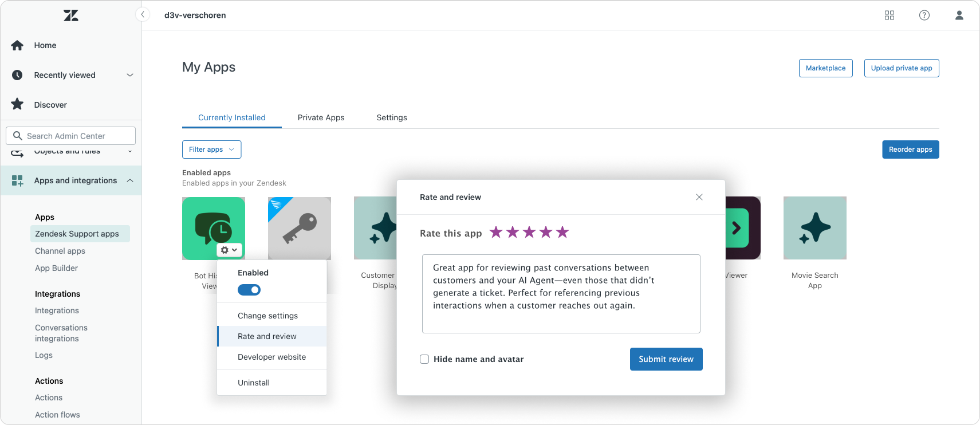Check Hide name and avatar
Screen dimensions: 980x425
pos(424,359)
